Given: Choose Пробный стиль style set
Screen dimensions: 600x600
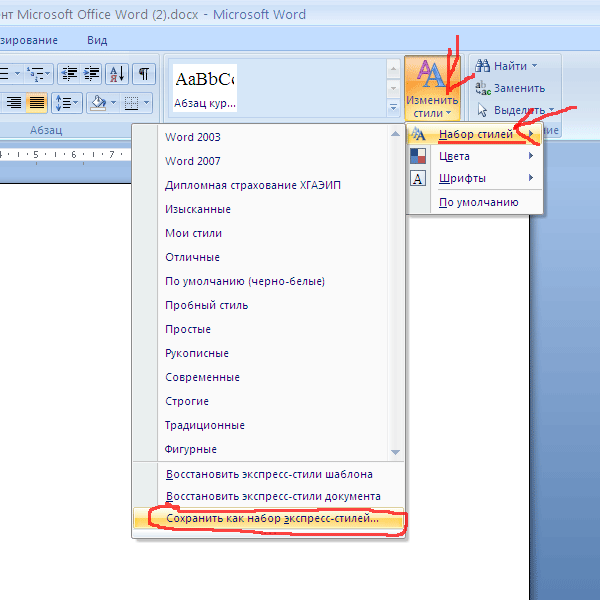Looking at the screenshot, I should click(x=207, y=305).
